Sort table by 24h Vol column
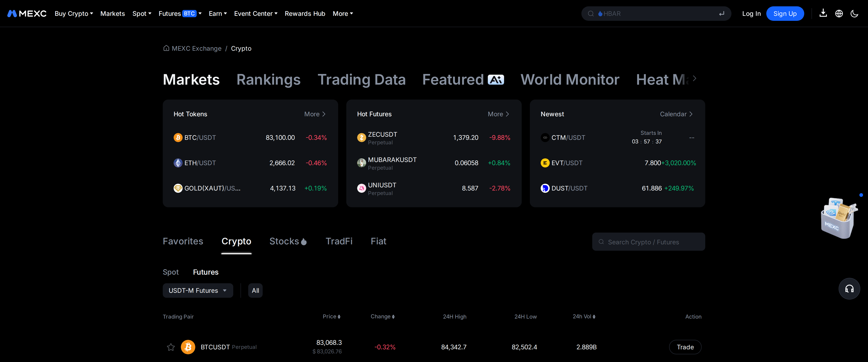Image resolution: width=868 pixels, height=362 pixels. [584, 317]
